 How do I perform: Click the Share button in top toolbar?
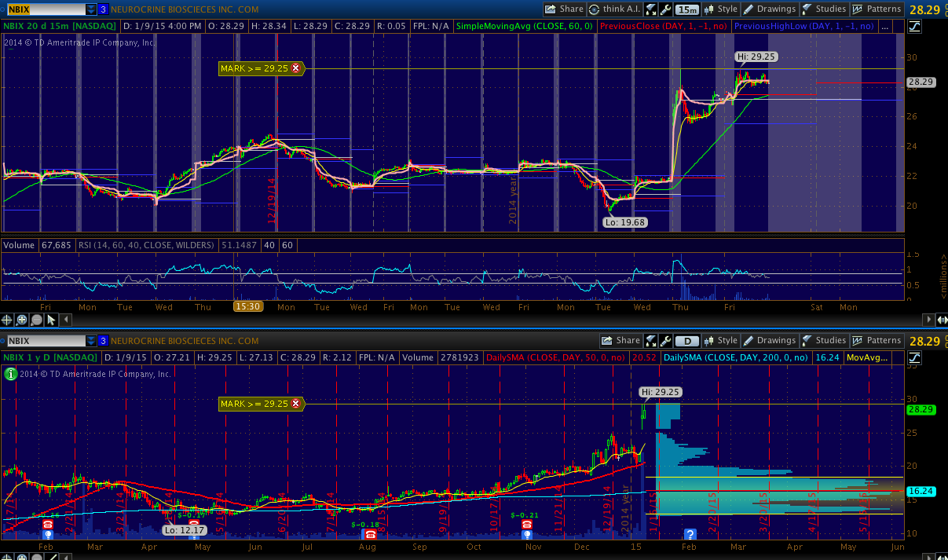pos(565,9)
